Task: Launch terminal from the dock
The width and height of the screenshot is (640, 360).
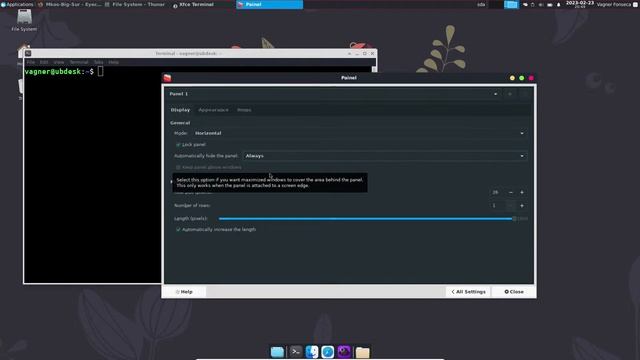Action: [x=296, y=352]
